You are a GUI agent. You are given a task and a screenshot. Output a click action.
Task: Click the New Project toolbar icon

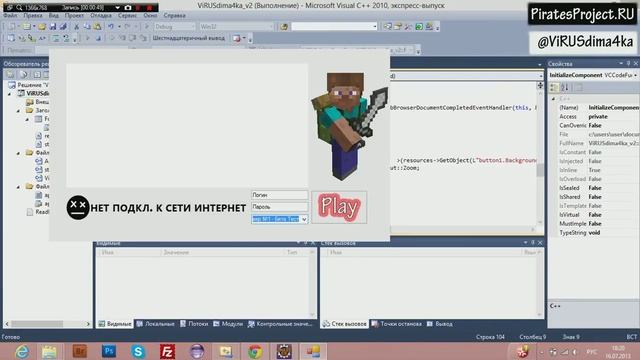12,27
